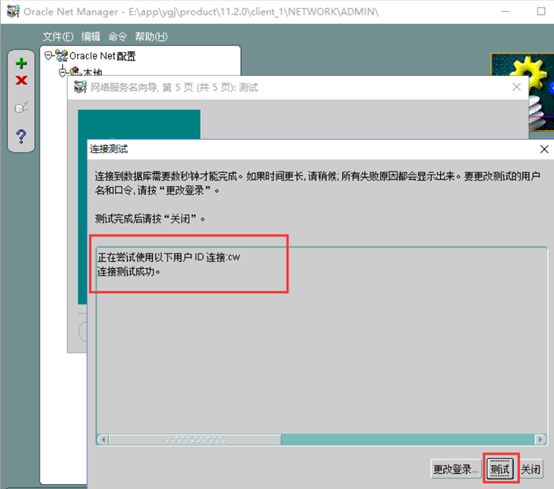Click the horizontal scrollbar right arrow

point(540,440)
